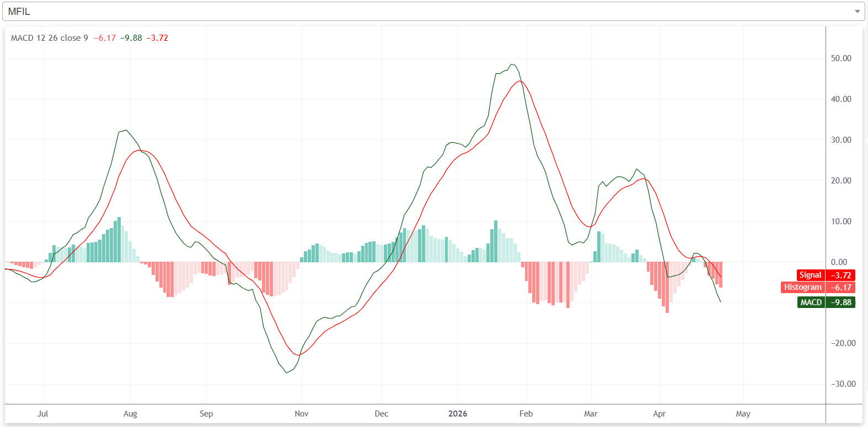Click the 50.00 level on the price scale

841,58
